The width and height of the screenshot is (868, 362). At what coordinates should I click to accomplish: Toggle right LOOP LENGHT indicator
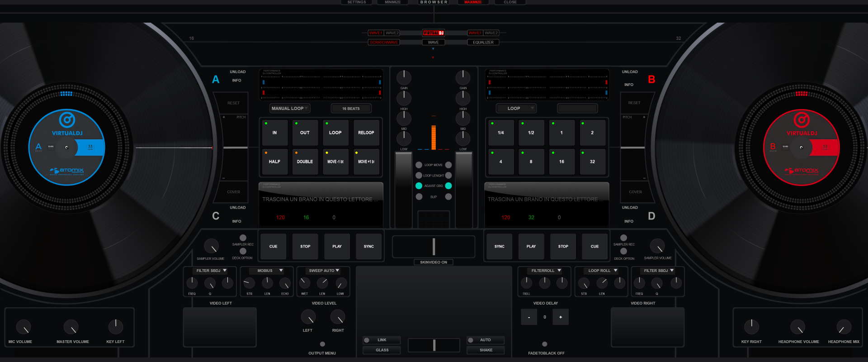[448, 176]
